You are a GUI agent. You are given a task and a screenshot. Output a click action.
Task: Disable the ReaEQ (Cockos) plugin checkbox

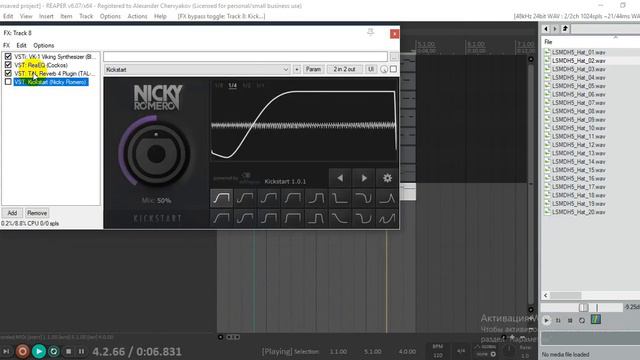[8, 65]
